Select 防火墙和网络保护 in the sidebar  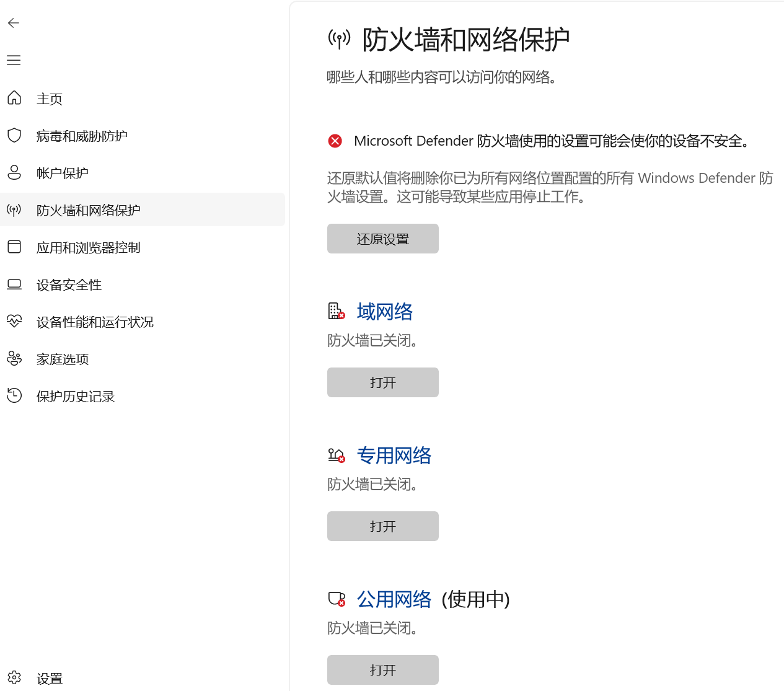click(143, 209)
